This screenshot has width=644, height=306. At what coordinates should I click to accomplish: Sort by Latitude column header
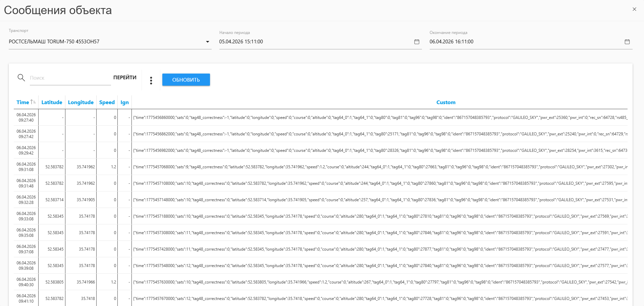[x=52, y=102]
